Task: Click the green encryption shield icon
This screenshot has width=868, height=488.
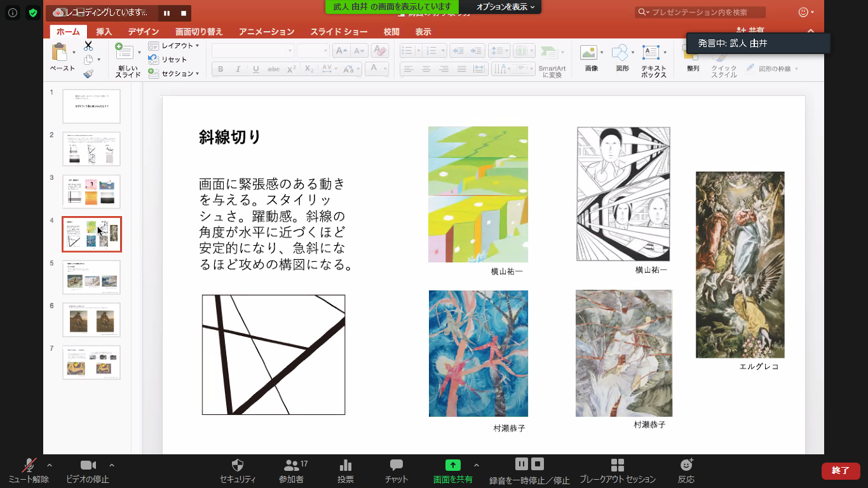Action: 32,13
